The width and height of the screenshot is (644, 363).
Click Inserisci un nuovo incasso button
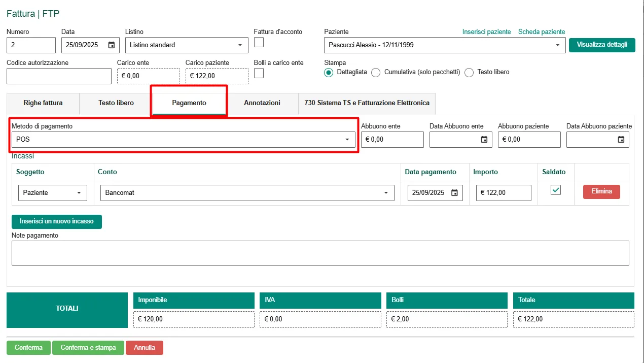point(57,222)
